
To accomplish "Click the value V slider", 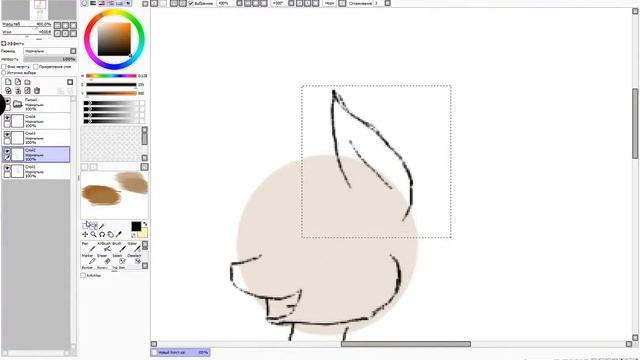I will tap(111, 93).
